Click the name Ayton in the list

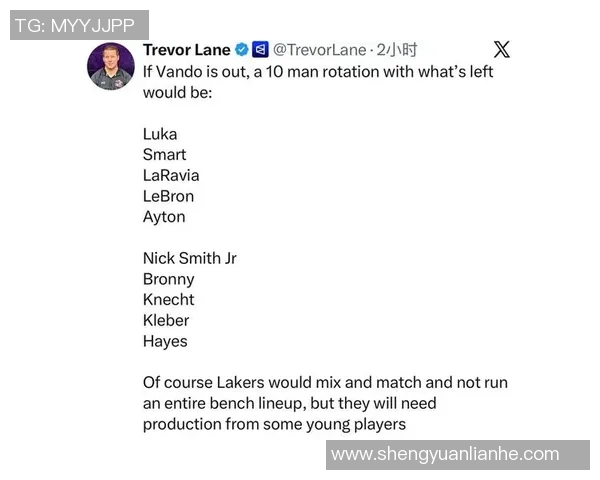(x=164, y=217)
